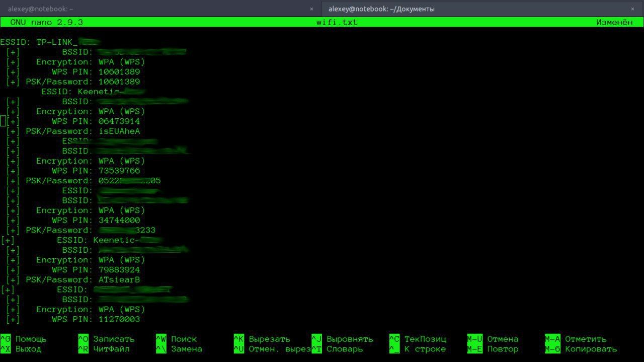This screenshot has height=362, width=644.
Task: Click the WPS PIN: 73539766 line
Action: pos(73,171)
